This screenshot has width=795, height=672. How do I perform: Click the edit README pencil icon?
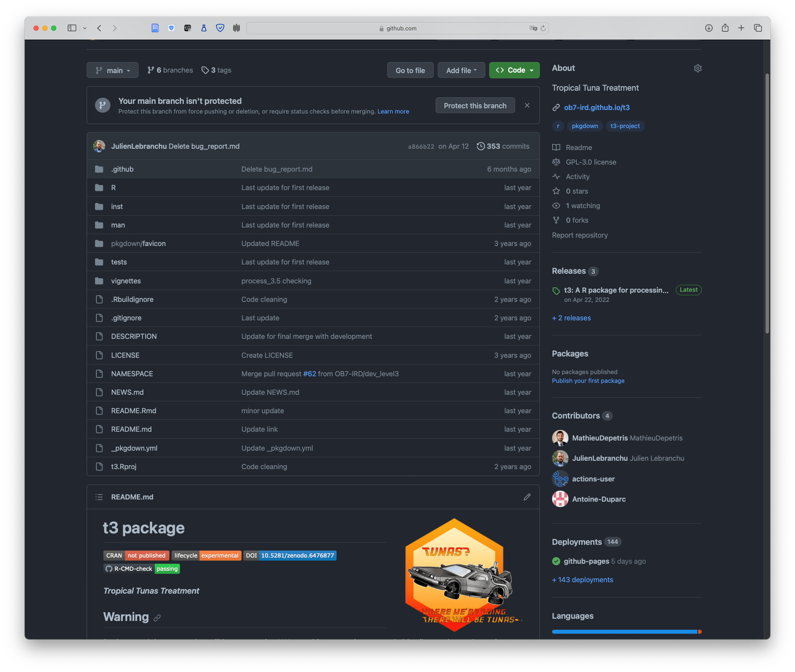[527, 497]
